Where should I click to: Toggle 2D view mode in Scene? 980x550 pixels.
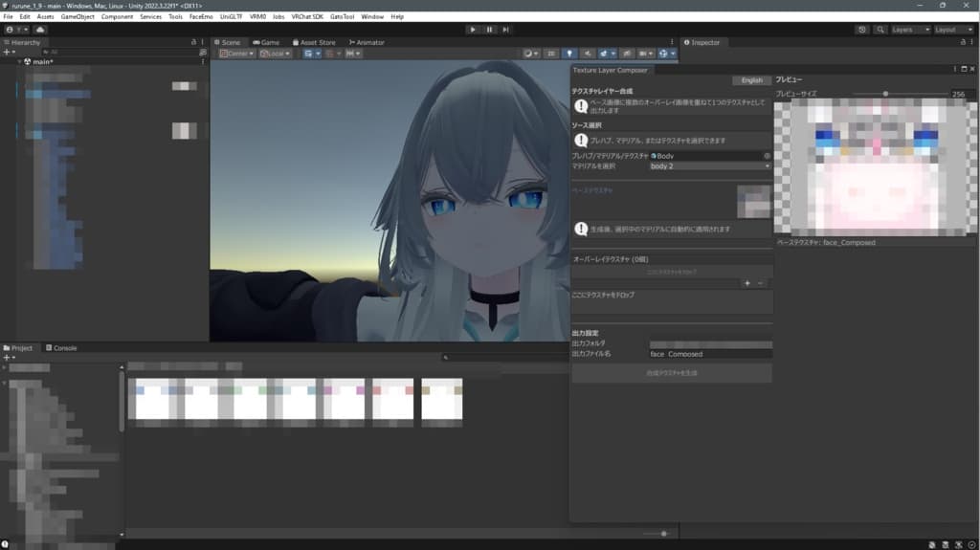pos(551,54)
